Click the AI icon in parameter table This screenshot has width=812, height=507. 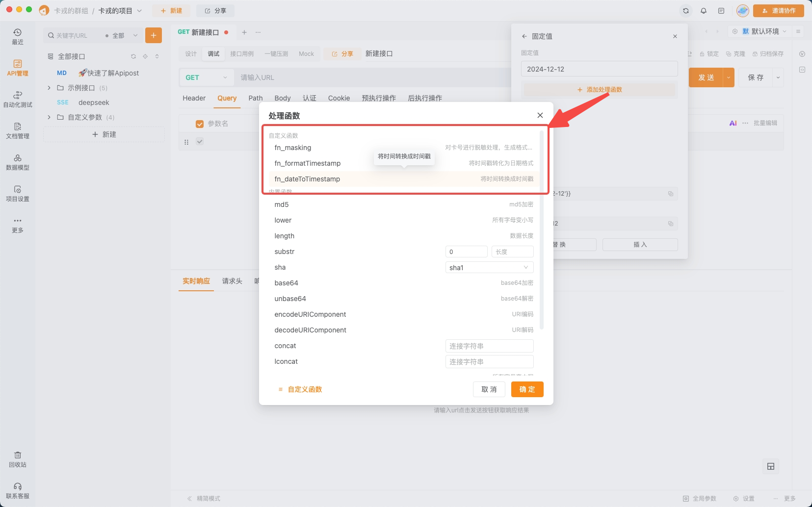coord(733,123)
